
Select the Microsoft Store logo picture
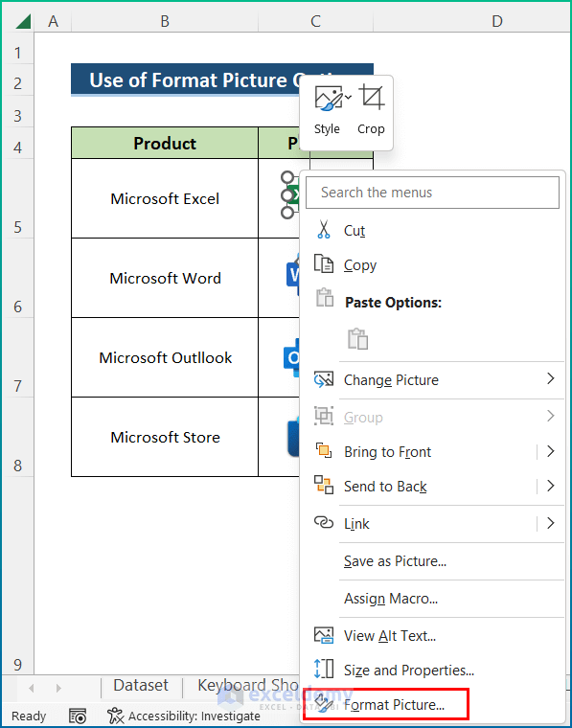click(293, 437)
